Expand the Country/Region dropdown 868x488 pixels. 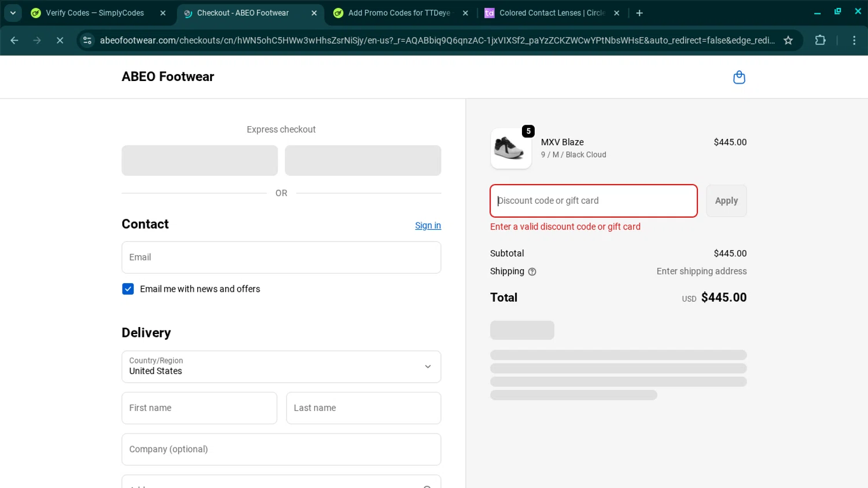pyautogui.click(x=281, y=366)
